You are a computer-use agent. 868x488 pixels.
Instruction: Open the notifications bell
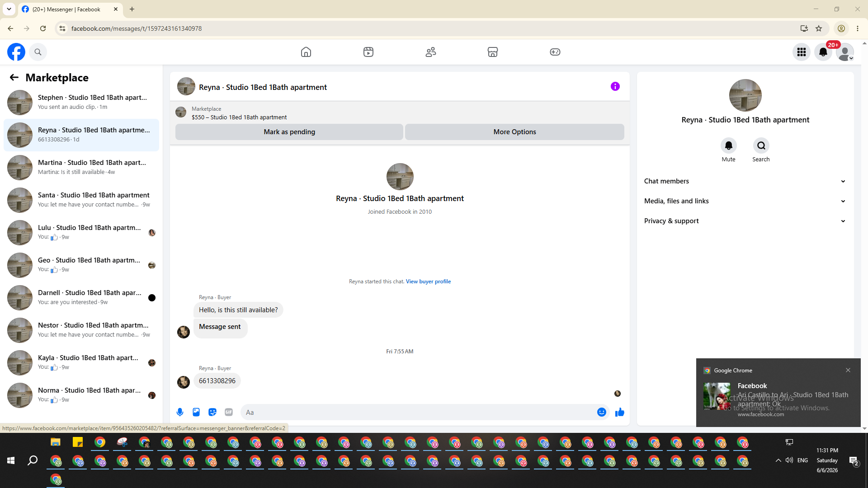pos(823,52)
